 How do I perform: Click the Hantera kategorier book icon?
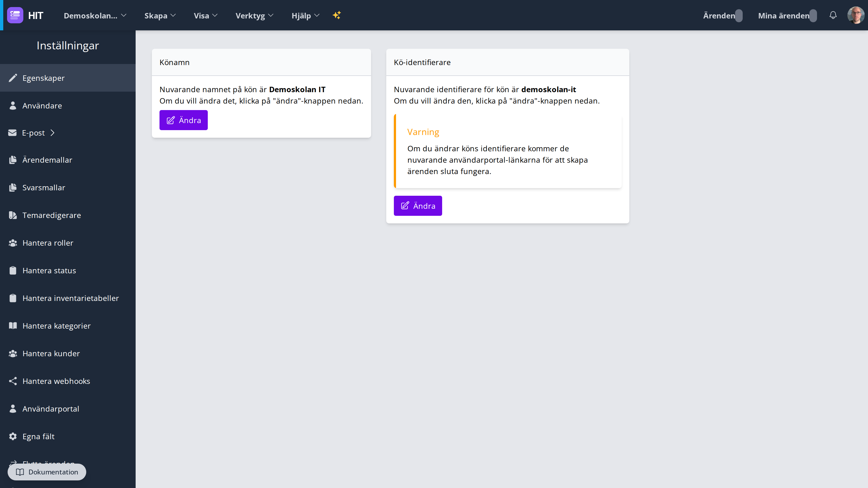tap(13, 326)
